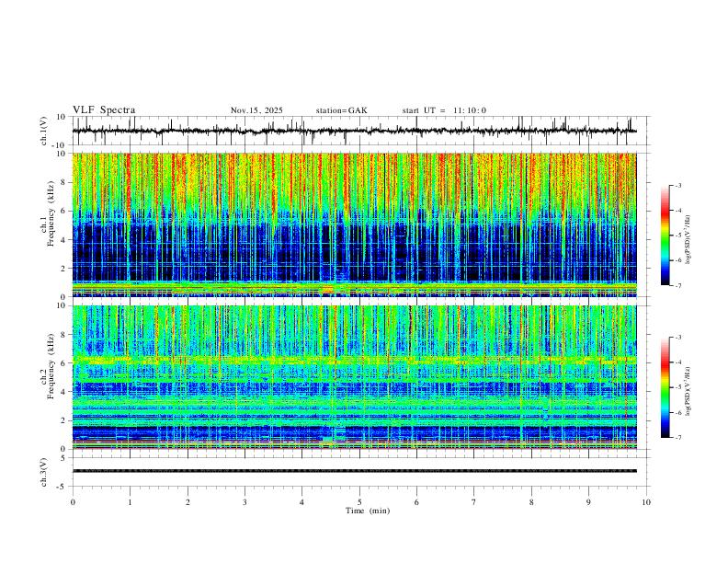Screen dimensions: 728x563
Task: Select the log(PSD) label beside ch.2 colorbar
Action: coord(688,391)
